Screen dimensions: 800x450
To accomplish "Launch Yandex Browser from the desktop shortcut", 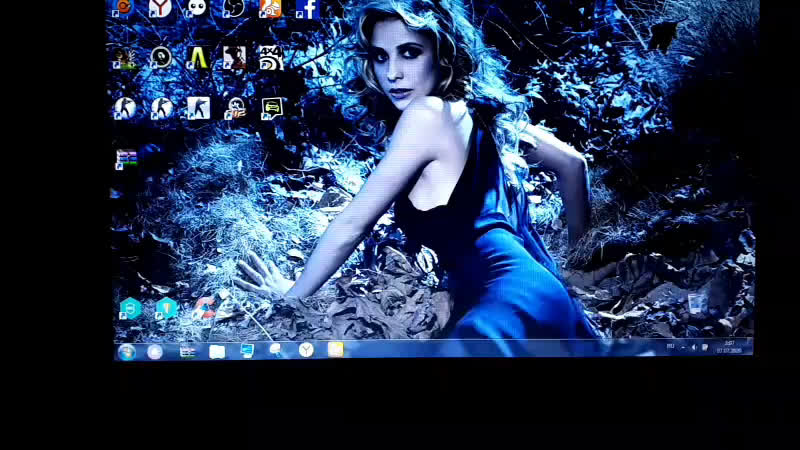I will pyautogui.click(x=160, y=8).
